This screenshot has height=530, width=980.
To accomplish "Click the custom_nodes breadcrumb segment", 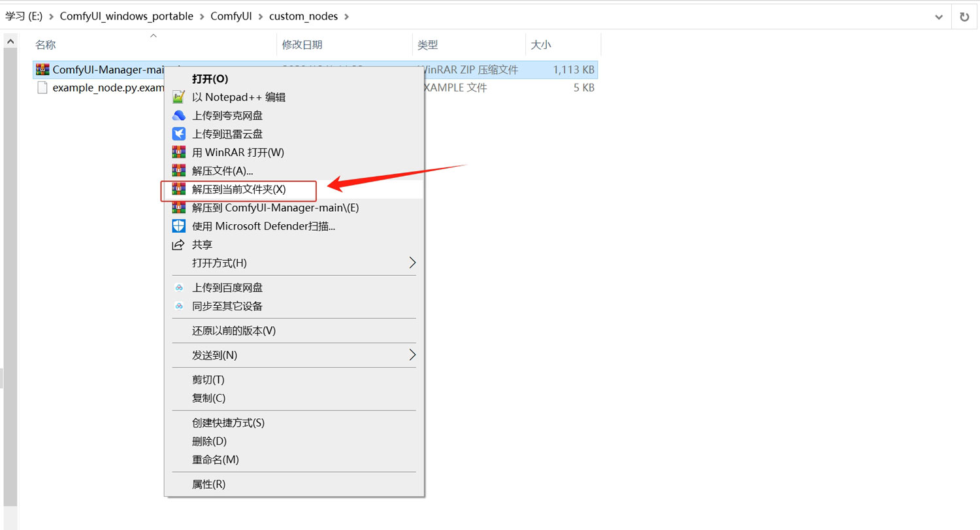I will [303, 16].
